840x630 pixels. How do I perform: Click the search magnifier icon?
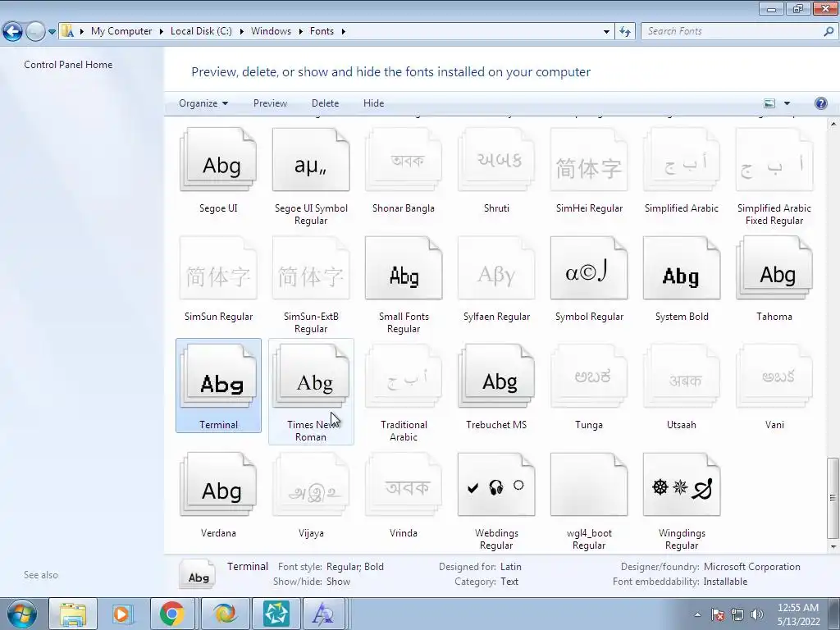click(829, 31)
